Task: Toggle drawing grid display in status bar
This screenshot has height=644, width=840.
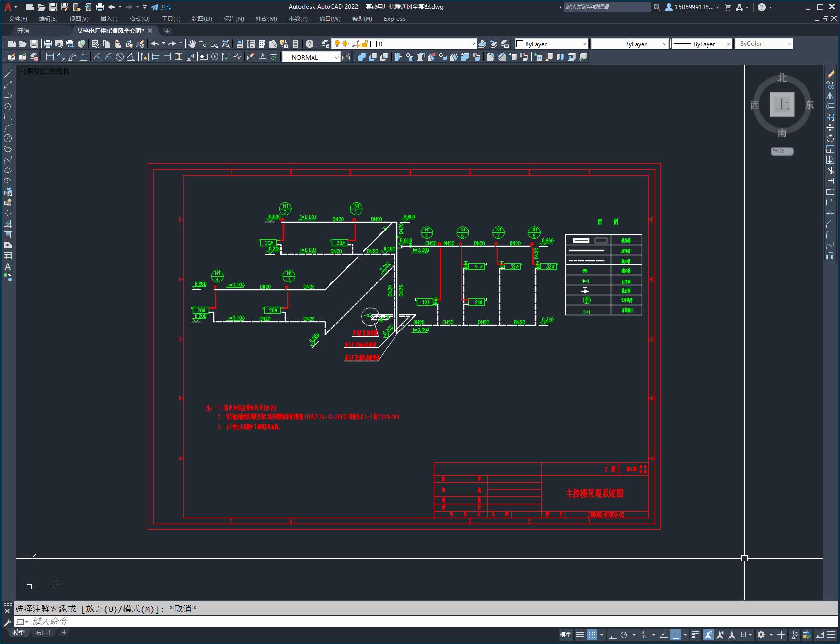Action: (580, 634)
